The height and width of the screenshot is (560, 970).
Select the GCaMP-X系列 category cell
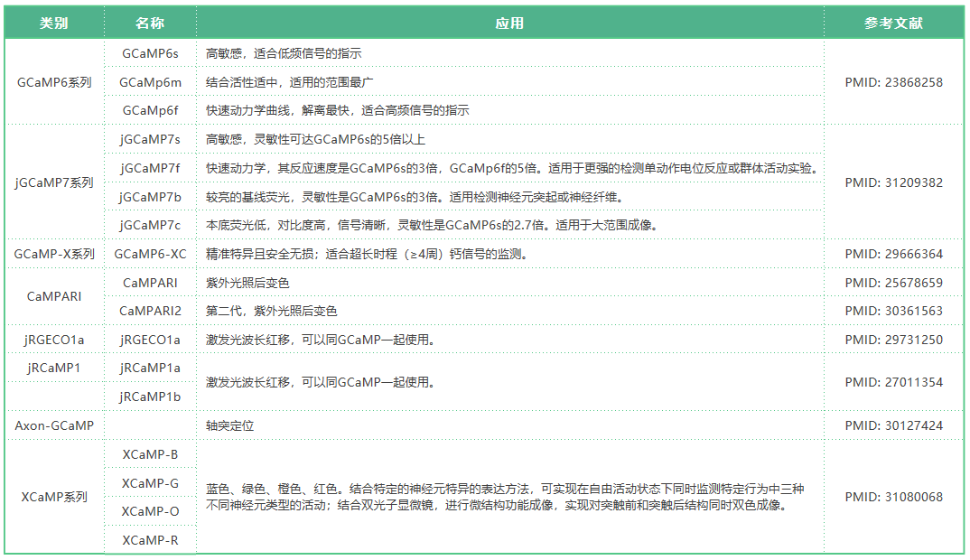pos(54,254)
